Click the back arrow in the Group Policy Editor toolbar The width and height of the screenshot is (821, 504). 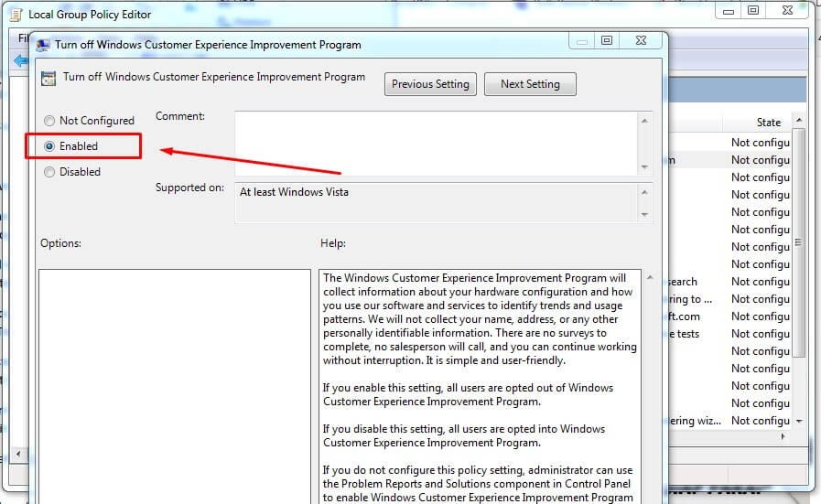tap(21, 60)
